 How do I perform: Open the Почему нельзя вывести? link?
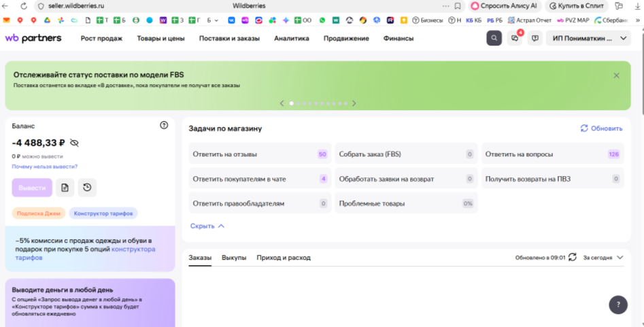[44, 167]
